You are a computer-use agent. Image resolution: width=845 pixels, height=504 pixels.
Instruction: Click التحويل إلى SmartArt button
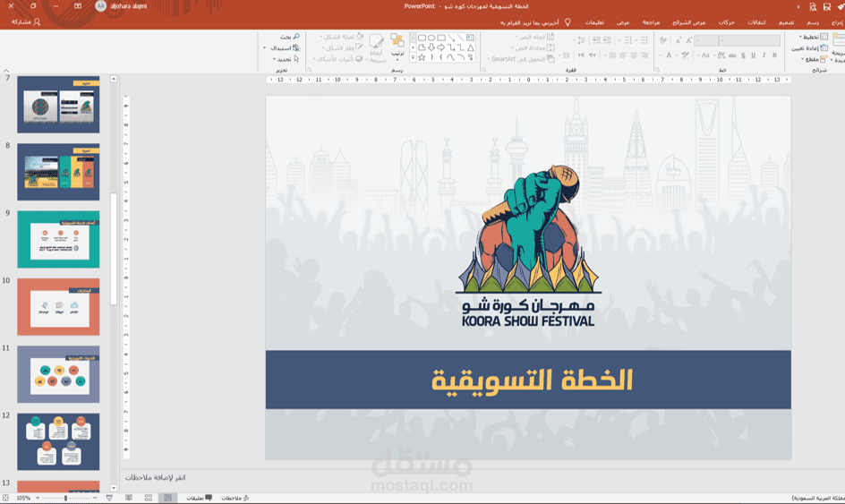pyautogui.click(x=521, y=59)
